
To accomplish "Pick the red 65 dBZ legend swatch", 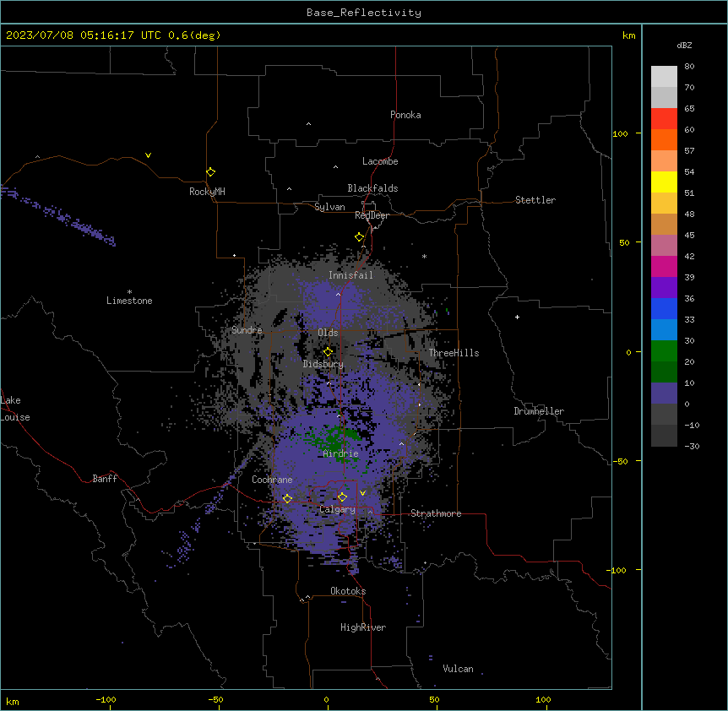I will coord(664,119).
